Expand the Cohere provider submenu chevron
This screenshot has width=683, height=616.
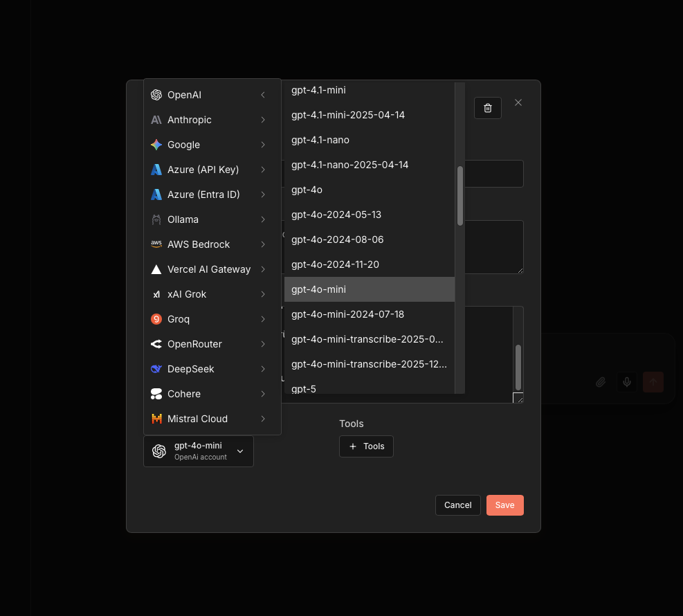(263, 394)
